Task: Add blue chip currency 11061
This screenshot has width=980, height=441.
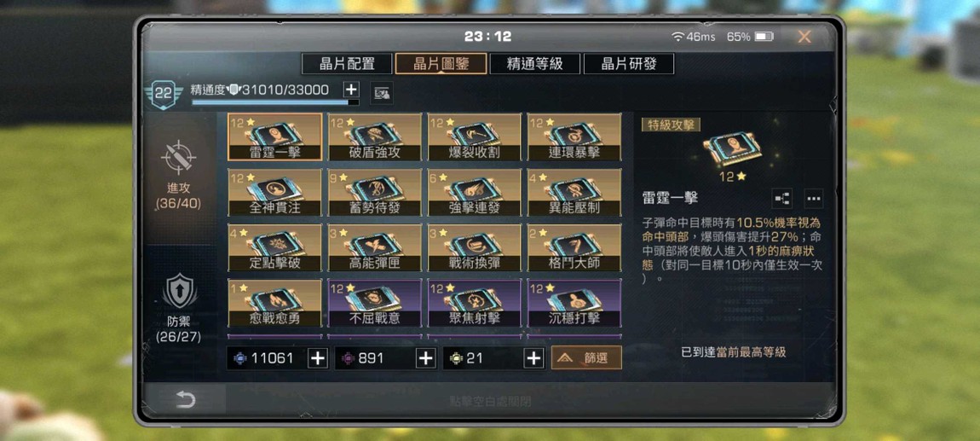Action: tap(318, 358)
